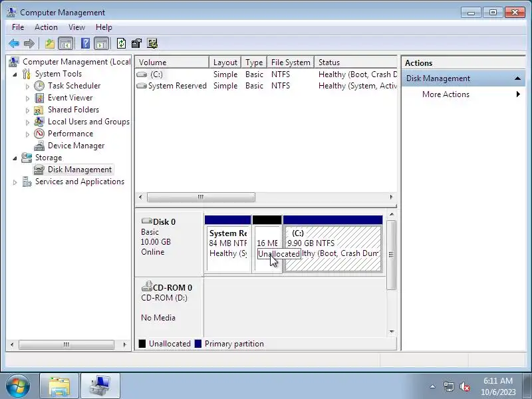The image size is (532, 399).
Task: Expand the Event Viewer node
Action: pos(27,98)
